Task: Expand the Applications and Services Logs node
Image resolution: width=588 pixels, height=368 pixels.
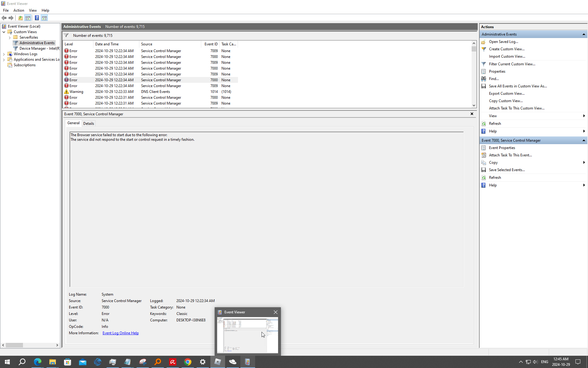Action: pyautogui.click(x=4, y=59)
